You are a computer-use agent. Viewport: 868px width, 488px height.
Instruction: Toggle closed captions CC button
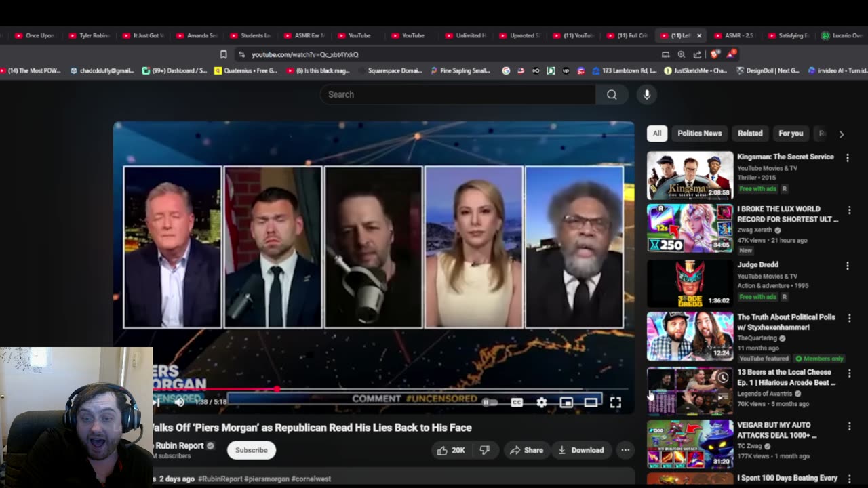click(x=517, y=403)
